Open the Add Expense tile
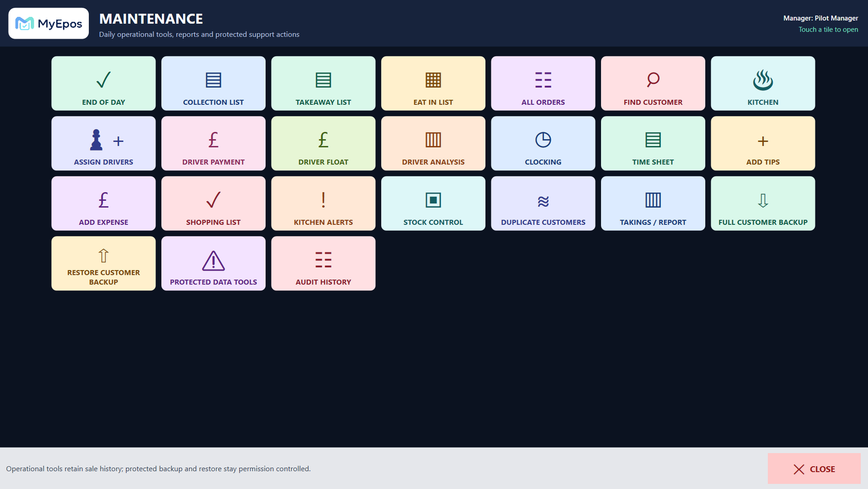This screenshot has width=868, height=489. tap(103, 203)
